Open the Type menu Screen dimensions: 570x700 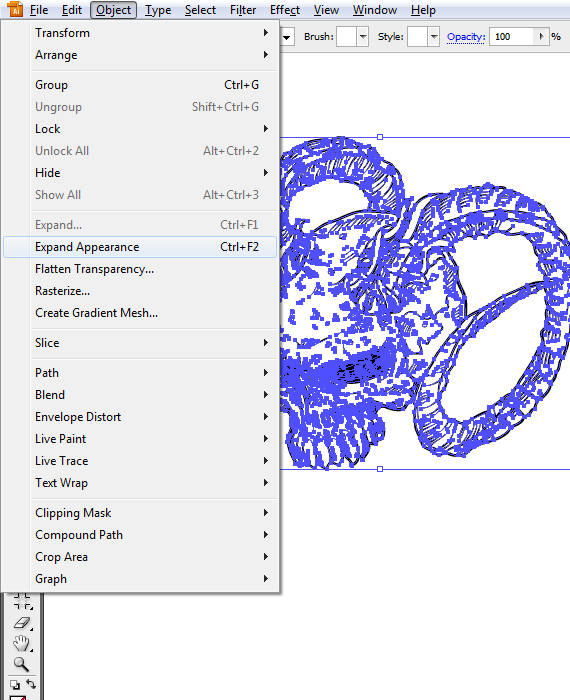158,10
